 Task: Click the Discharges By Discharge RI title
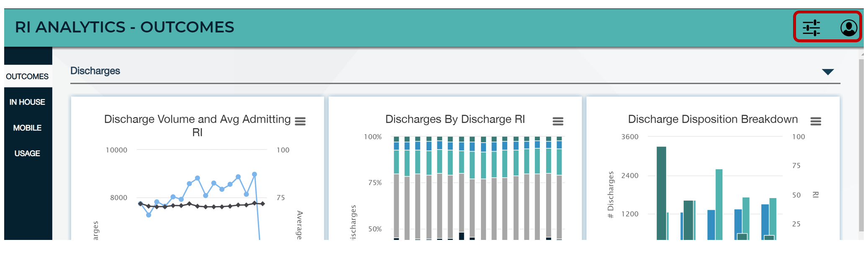[455, 119]
